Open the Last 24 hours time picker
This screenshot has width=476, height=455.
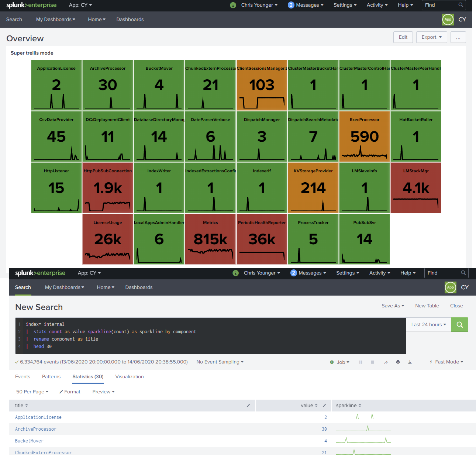428,325
